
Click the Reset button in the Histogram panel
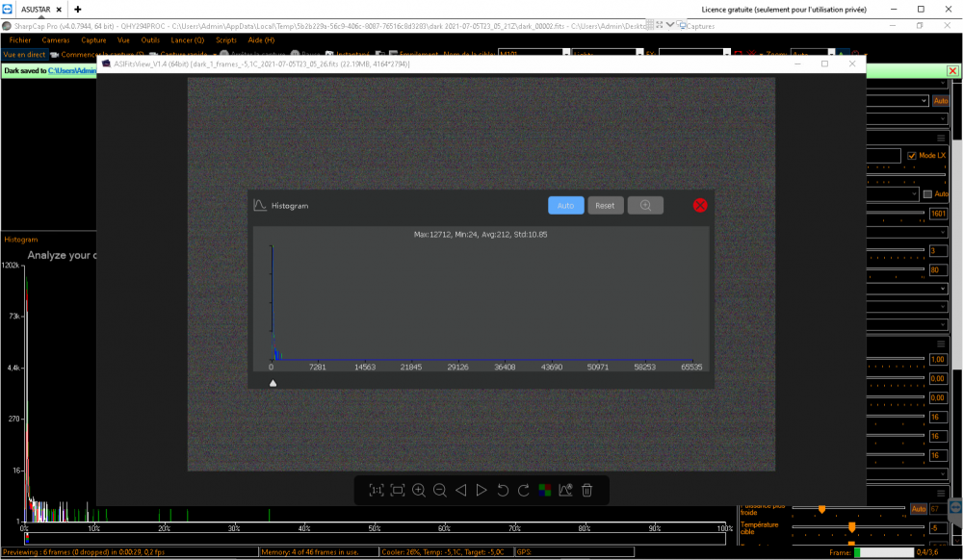pyautogui.click(x=605, y=206)
